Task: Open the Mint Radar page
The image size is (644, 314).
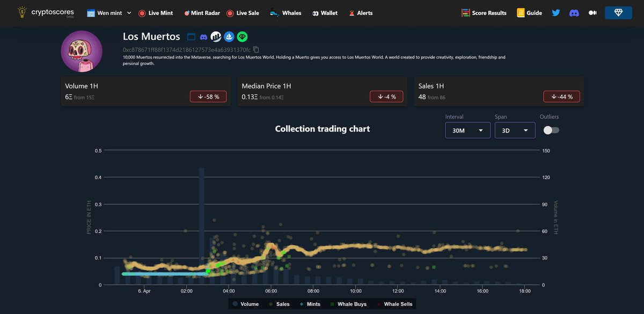Action: 202,13
